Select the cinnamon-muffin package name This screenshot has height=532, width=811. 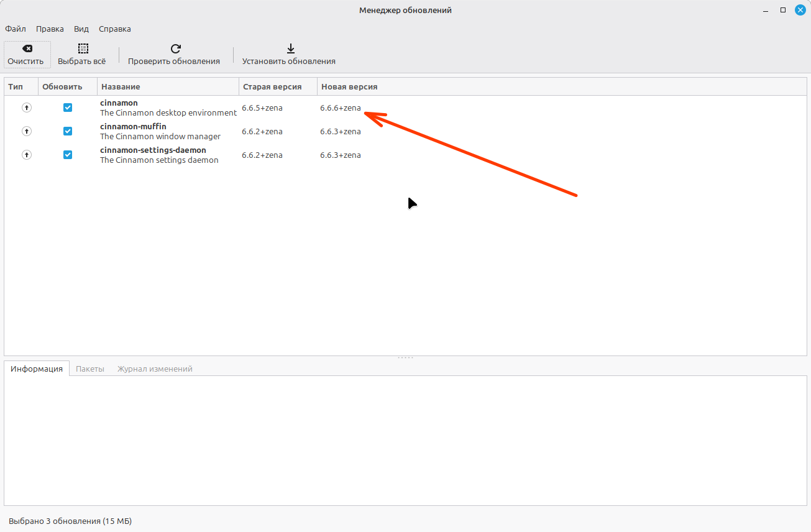tap(133, 126)
